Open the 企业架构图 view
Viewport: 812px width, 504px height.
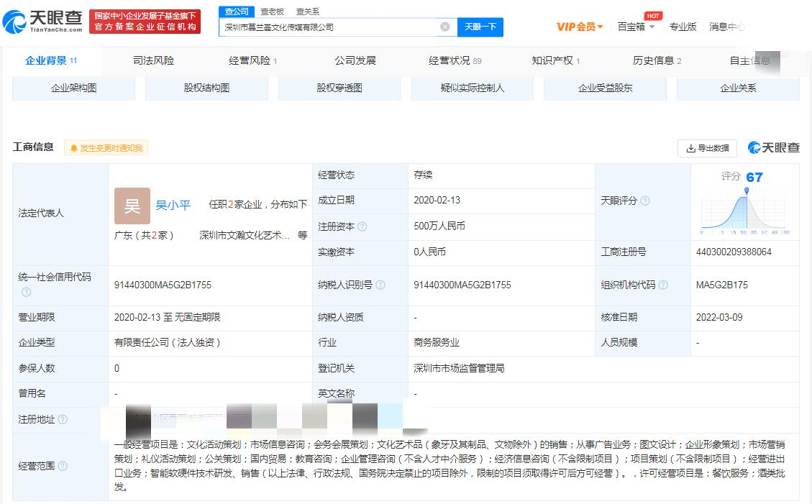click(x=73, y=88)
